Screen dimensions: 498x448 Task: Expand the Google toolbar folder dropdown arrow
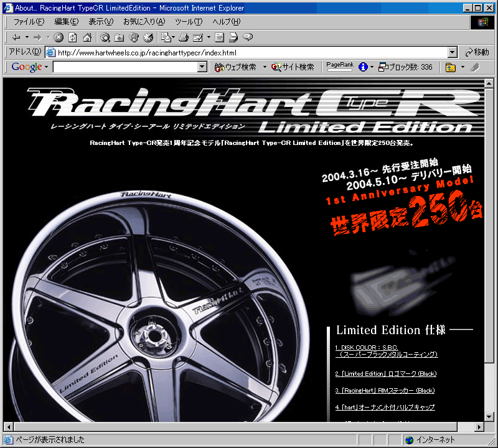pyautogui.click(x=463, y=67)
